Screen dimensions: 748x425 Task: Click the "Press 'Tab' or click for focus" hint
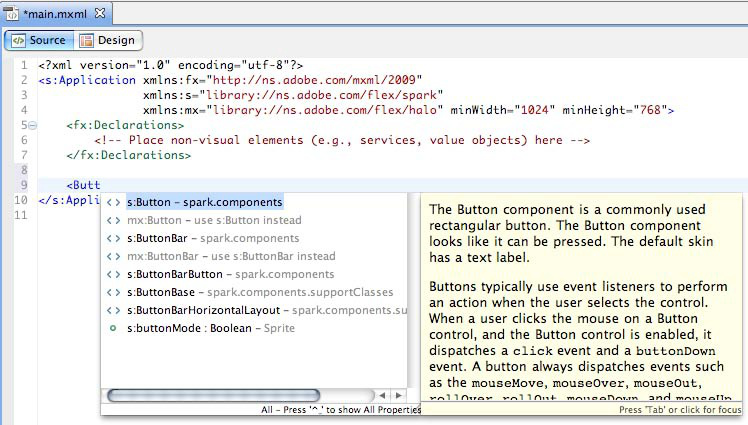(679, 410)
